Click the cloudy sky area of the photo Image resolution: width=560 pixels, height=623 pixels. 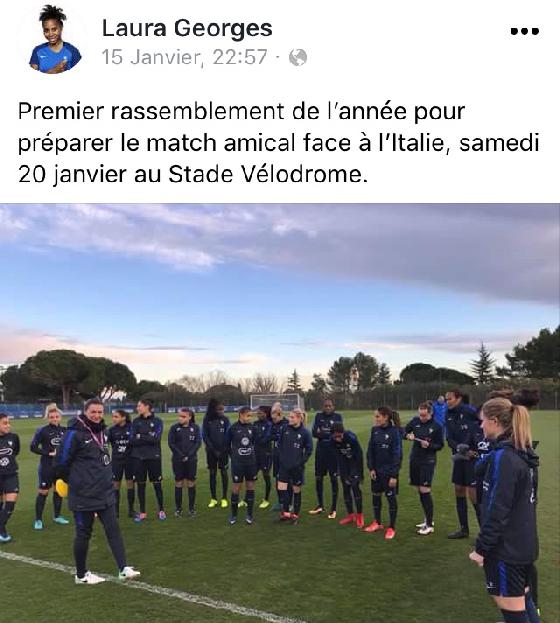pyautogui.click(x=280, y=278)
